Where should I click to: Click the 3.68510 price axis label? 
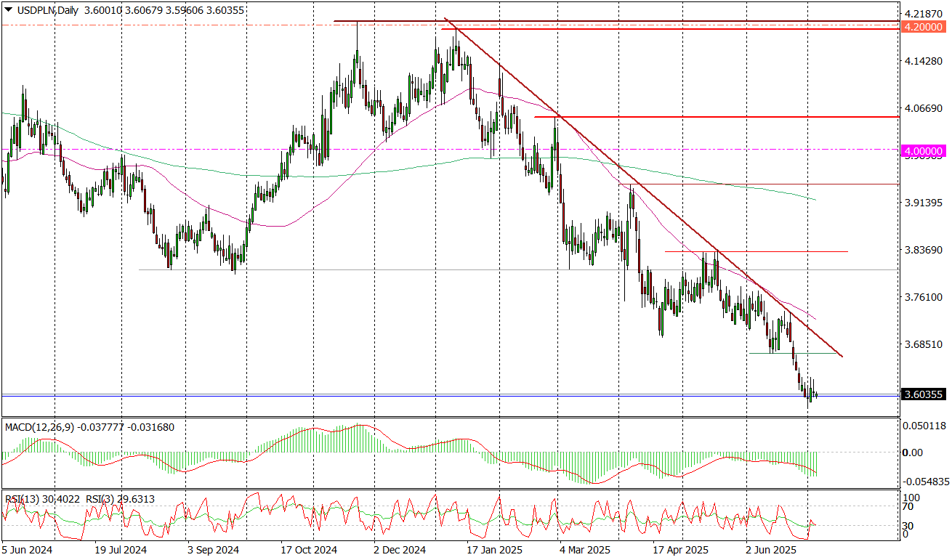pos(923,344)
